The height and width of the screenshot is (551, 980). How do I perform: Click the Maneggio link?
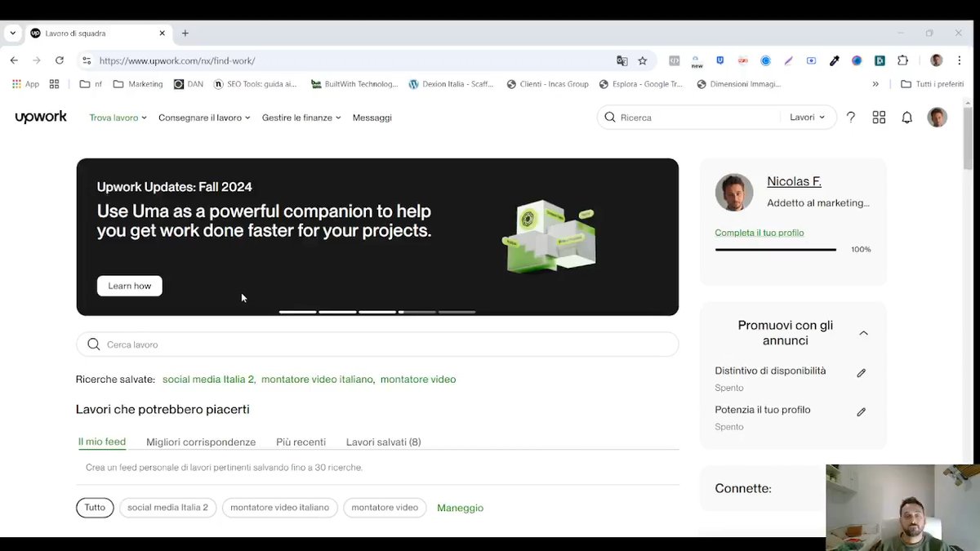point(461,508)
